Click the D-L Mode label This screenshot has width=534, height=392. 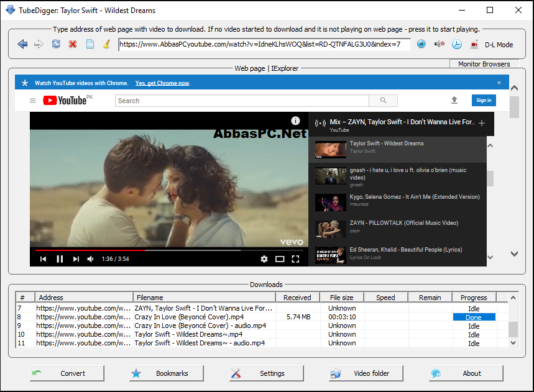pyautogui.click(x=499, y=45)
